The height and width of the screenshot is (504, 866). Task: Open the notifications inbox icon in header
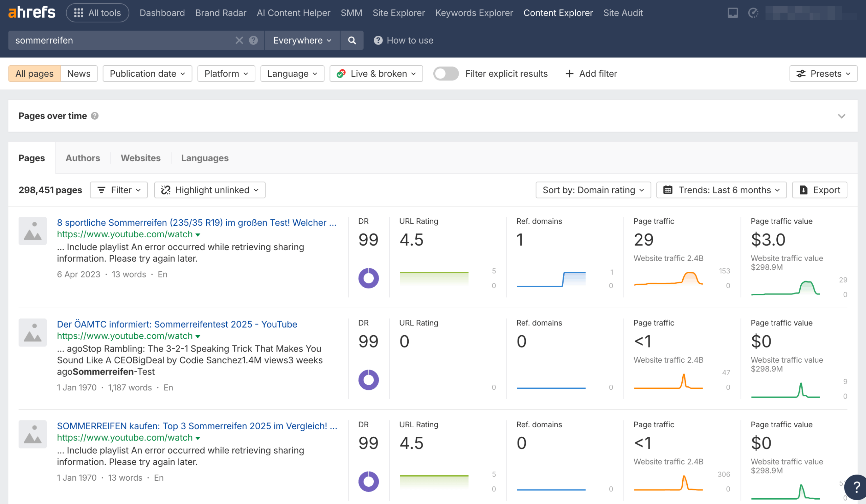point(733,13)
